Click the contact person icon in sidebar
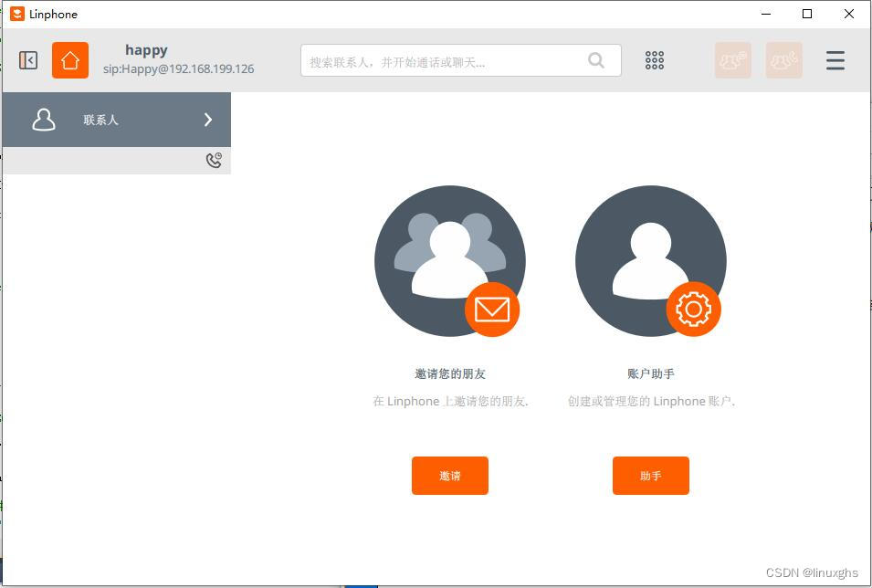872x588 pixels. (44, 120)
